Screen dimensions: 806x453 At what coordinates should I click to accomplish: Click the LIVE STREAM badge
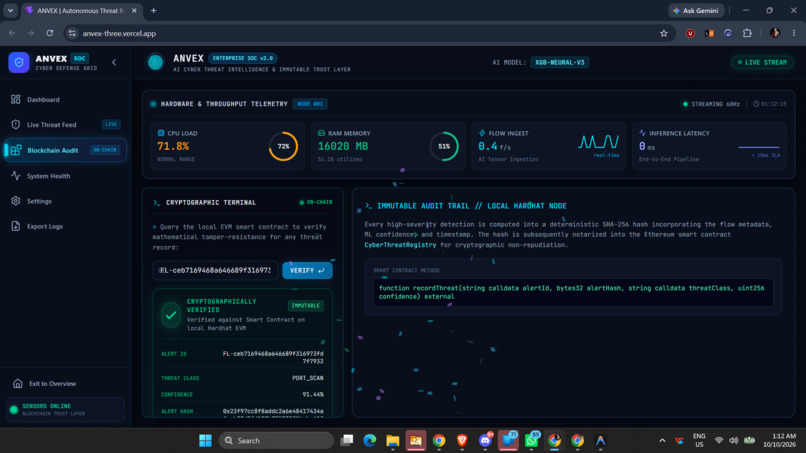click(x=762, y=62)
